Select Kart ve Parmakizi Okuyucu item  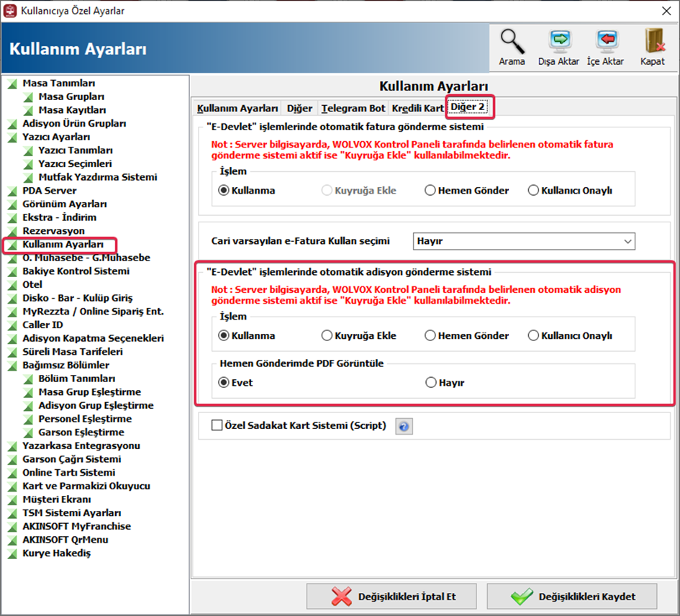pos(86,486)
